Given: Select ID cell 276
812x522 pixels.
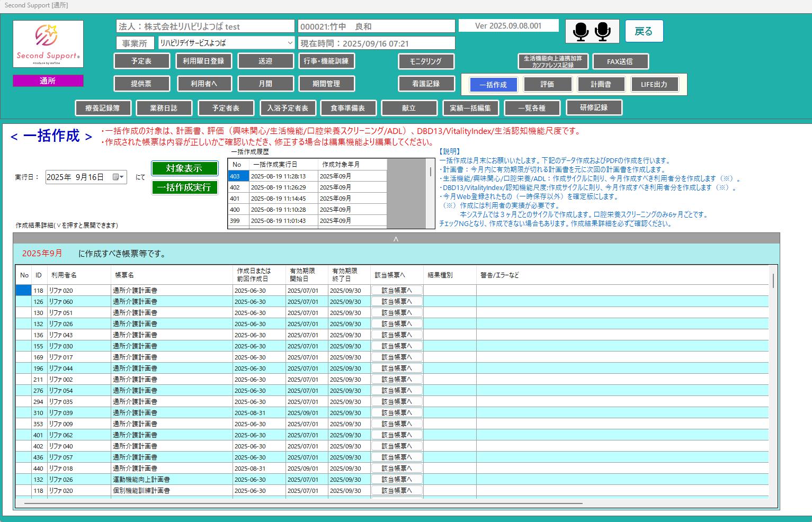Looking at the screenshot, I should click(39, 391).
